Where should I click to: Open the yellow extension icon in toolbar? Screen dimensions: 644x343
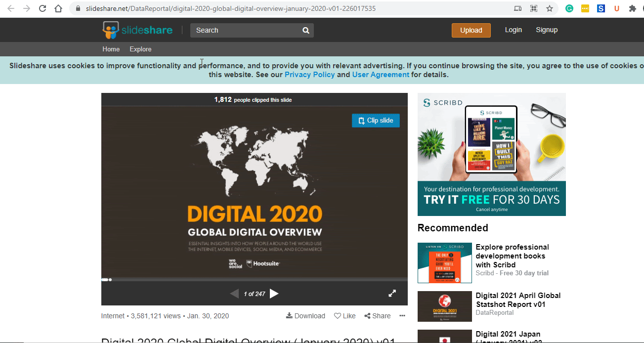585,8
